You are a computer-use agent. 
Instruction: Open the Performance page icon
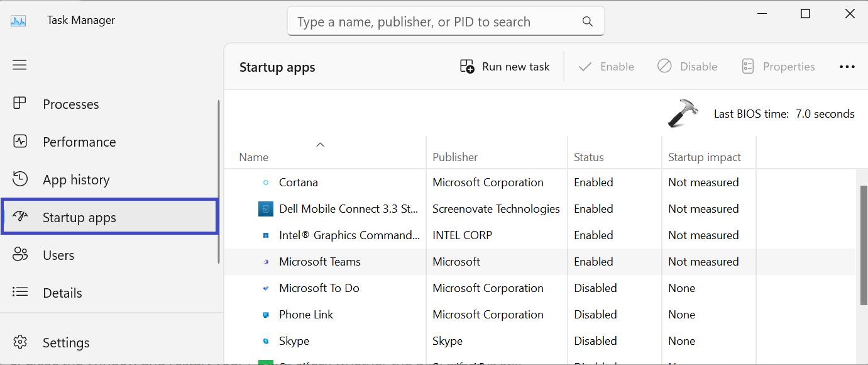pyautogui.click(x=19, y=142)
